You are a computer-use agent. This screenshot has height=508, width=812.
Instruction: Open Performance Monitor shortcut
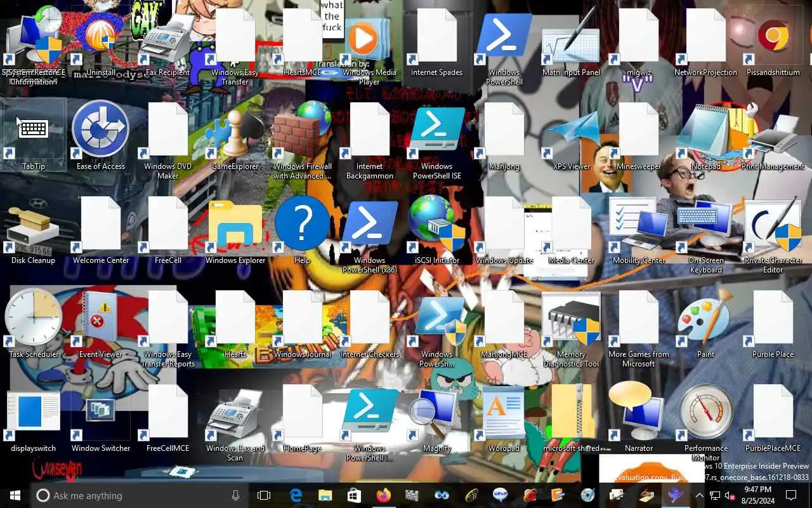tap(705, 423)
